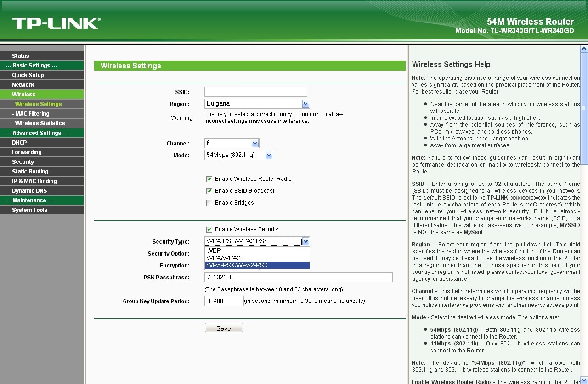Click the Group Key Update Period field
588x384 pixels.
(x=224, y=301)
